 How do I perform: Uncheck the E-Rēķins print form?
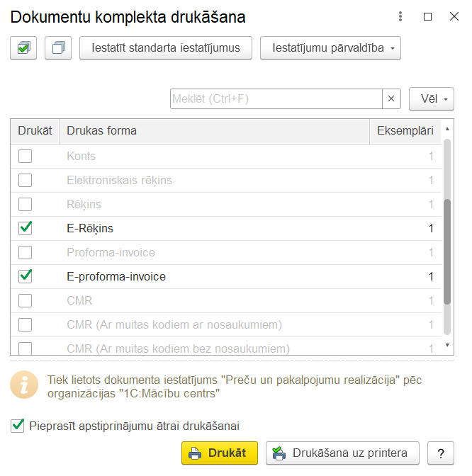pos(26,228)
